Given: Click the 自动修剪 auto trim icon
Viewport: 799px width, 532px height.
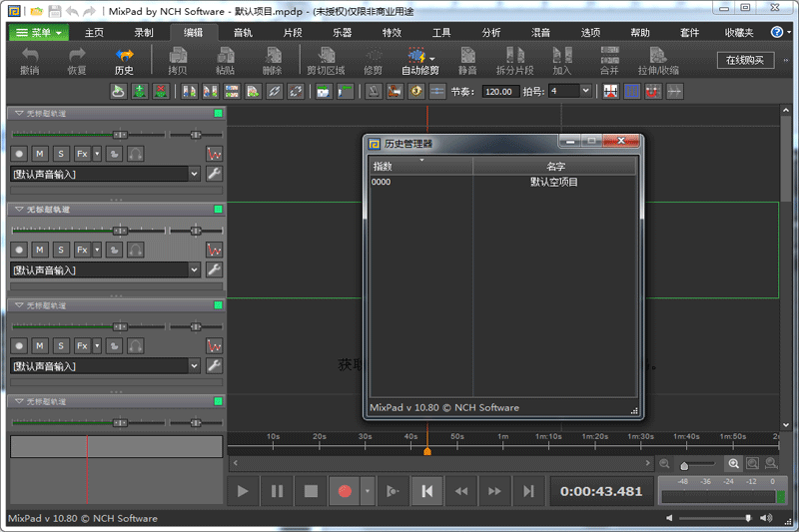Looking at the screenshot, I should (419, 61).
